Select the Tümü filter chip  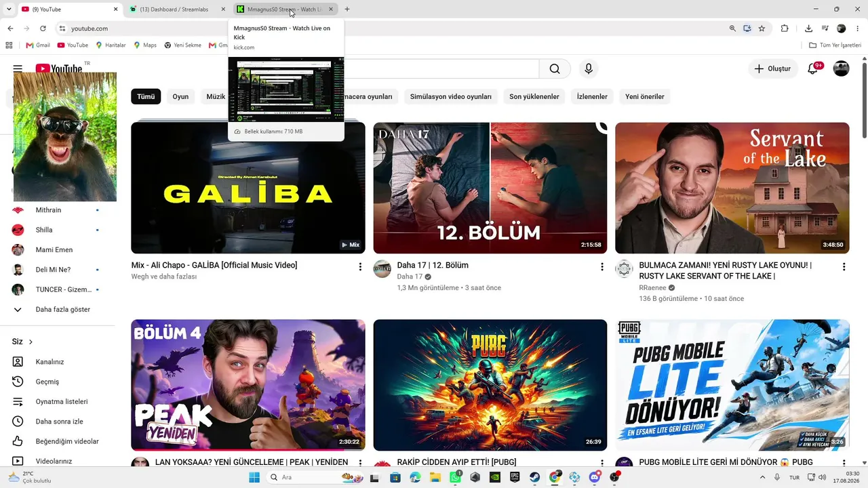point(146,97)
